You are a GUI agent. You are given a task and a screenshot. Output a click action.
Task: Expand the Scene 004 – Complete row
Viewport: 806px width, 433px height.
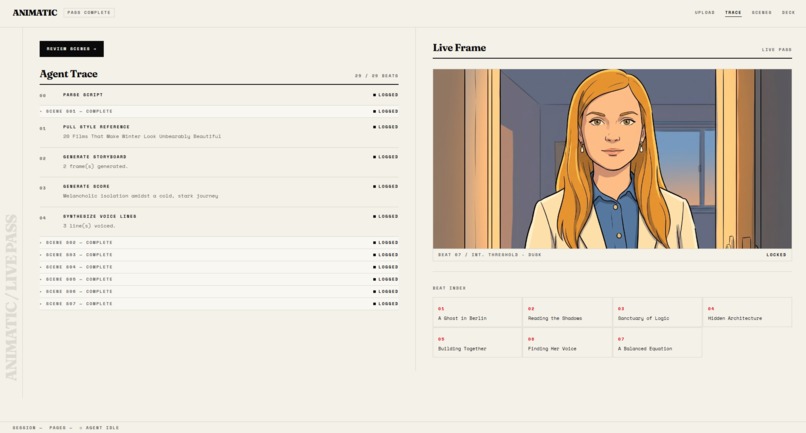(x=219, y=267)
